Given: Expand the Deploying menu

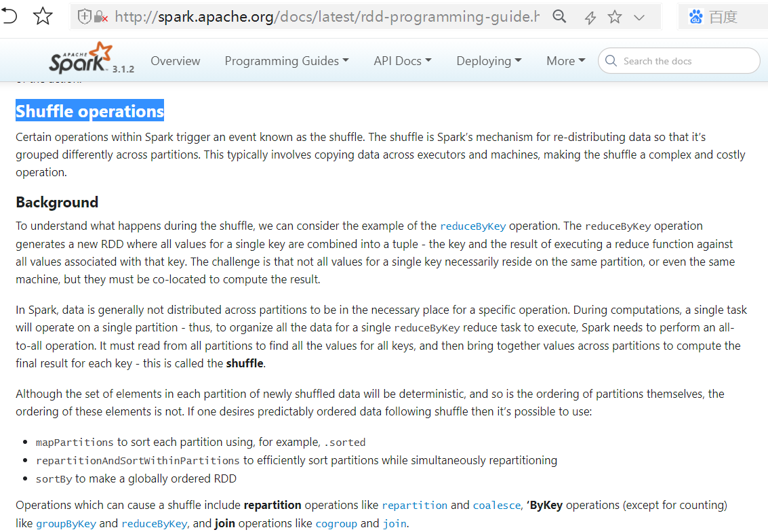Looking at the screenshot, I should coord(489,61).
